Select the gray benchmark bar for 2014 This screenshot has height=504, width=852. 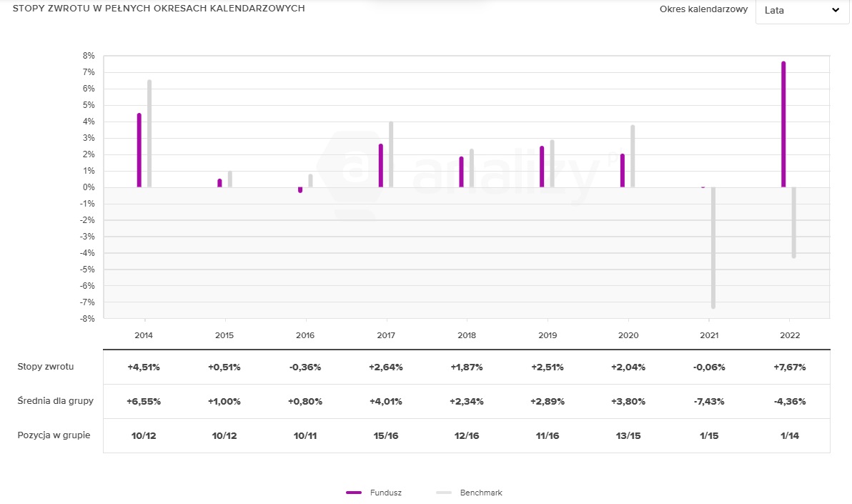(x=149, y=134)
